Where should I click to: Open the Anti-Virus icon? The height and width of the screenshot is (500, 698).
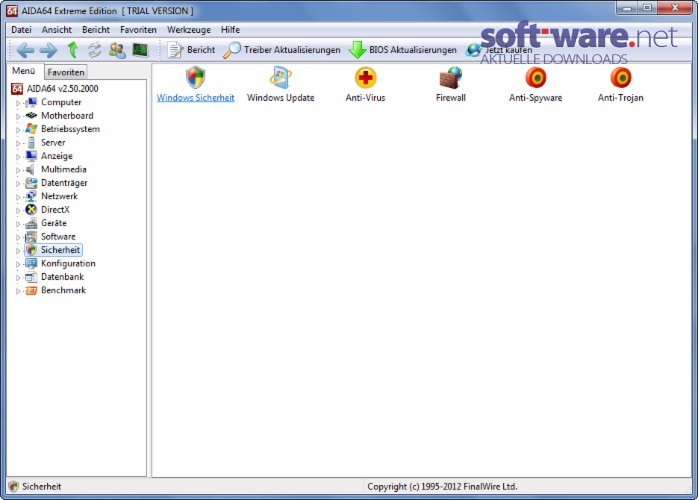coord(365,77)
